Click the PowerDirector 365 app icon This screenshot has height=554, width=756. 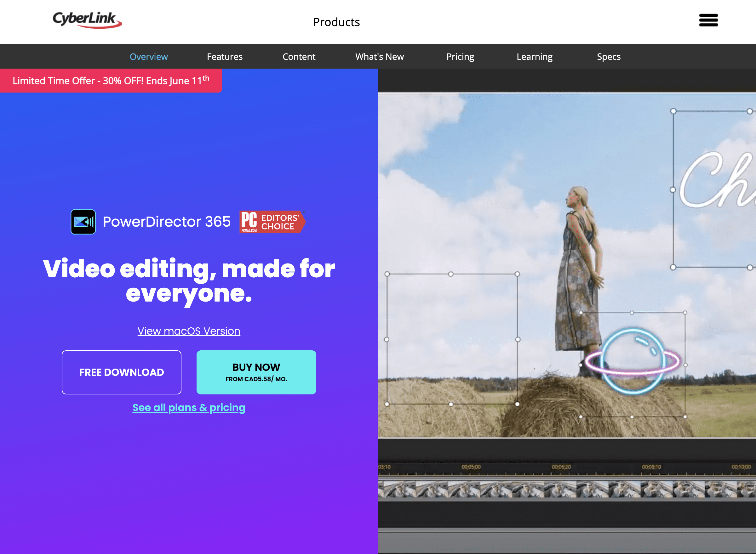tap(83, 222)
